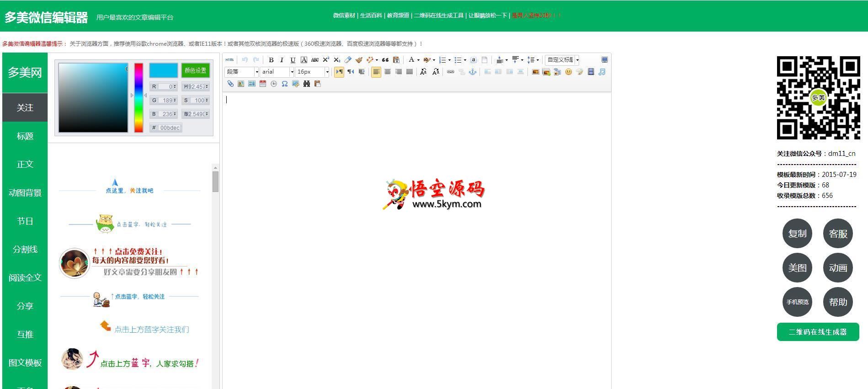
Task: Click the 手机预览 round button
Action: [x=798, y=302]
